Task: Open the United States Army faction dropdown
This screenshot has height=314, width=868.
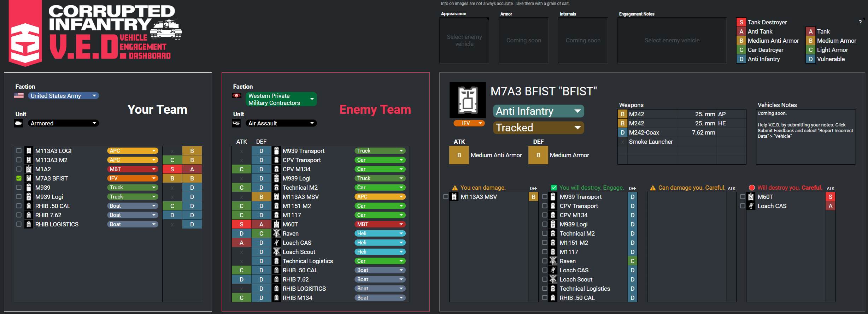Action: [x=64, y=96]
